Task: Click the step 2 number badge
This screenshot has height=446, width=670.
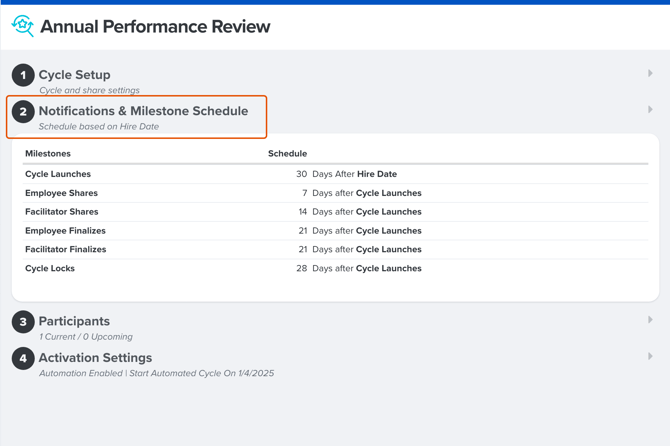Action: 23,112
